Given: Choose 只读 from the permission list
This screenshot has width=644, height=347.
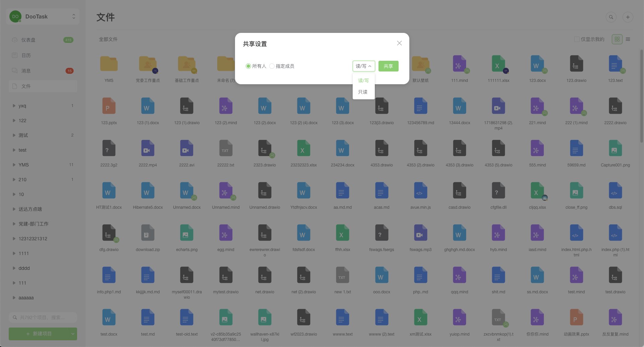Looking at the screenshot, I should [x=363, y=92].
